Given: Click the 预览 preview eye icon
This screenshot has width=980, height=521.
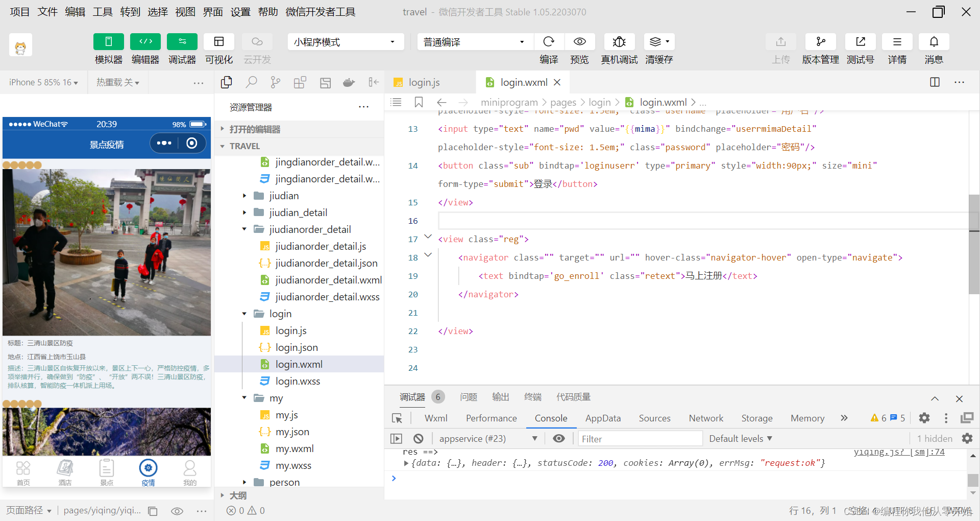Looking at the screenshot, I should point(579,41).
